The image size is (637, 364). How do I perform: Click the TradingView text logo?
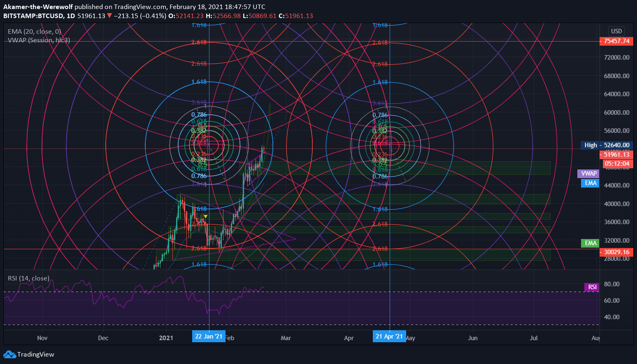click(36, 355)
